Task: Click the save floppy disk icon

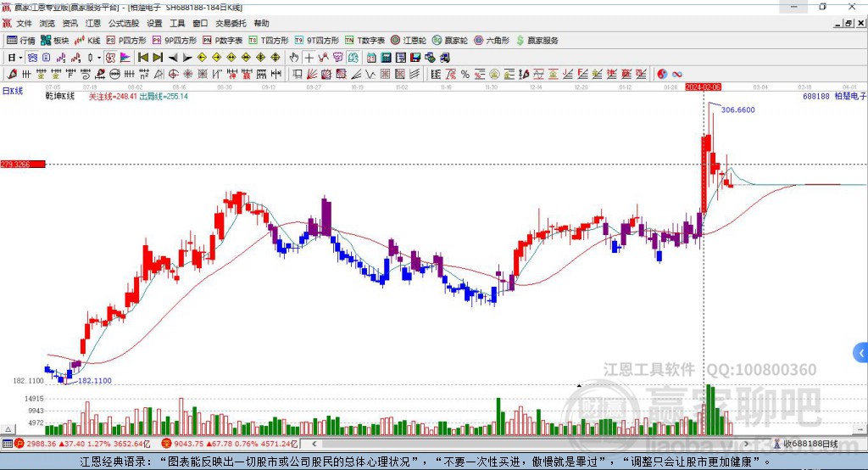Action: 415,58
